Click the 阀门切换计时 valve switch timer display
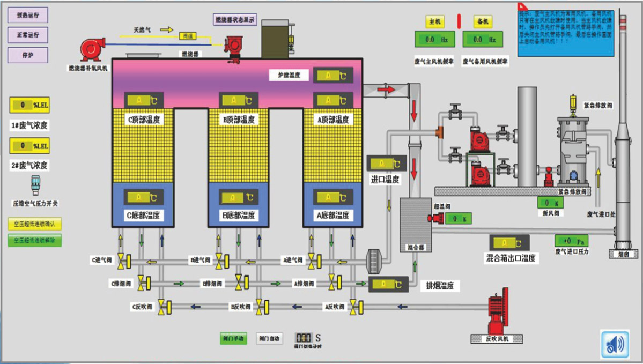 [304, 338]
